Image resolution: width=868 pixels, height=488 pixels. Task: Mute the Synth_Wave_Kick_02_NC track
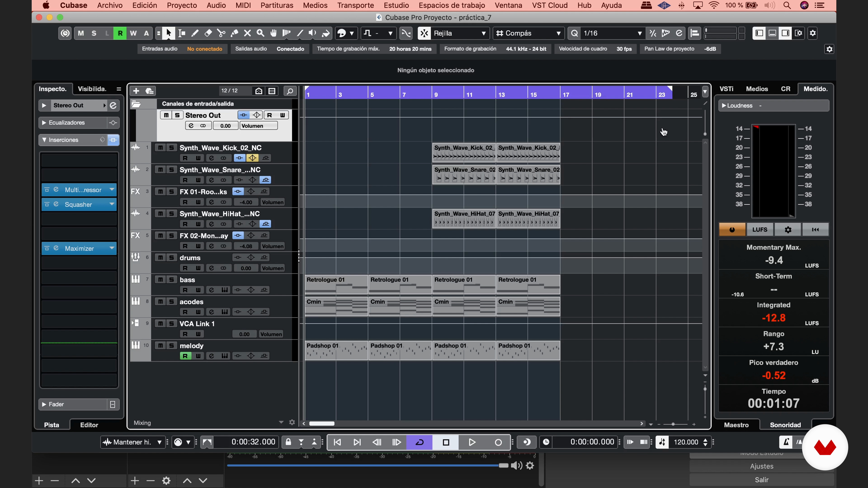coord(160,148)
